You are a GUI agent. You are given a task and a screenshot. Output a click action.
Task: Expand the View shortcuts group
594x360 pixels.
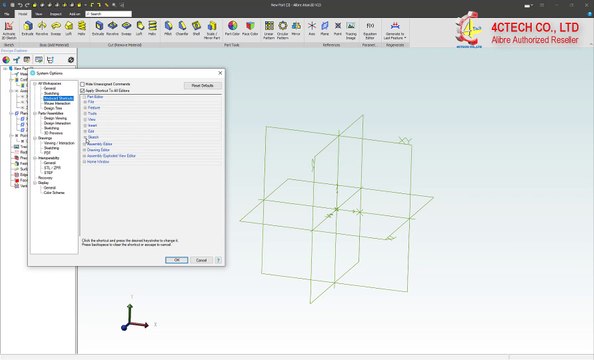point(85,119)
